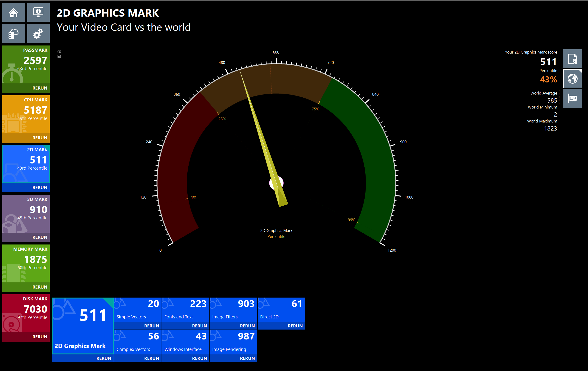The width and height of the screenshot is (588, 371).
Task: Rerun the PassMark rating test
Action: point(40,88)
